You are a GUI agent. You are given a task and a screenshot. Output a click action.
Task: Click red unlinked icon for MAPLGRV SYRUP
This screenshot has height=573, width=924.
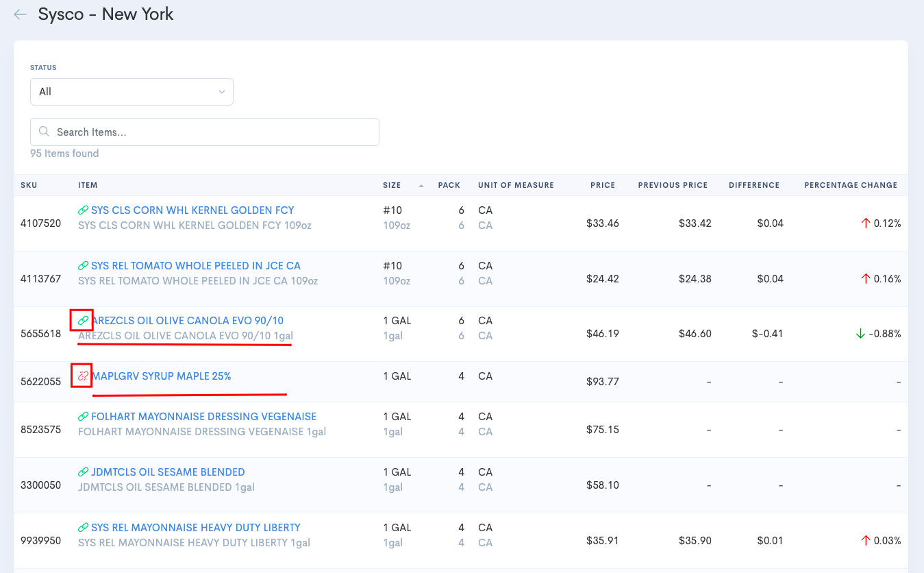tap(83, 376)
